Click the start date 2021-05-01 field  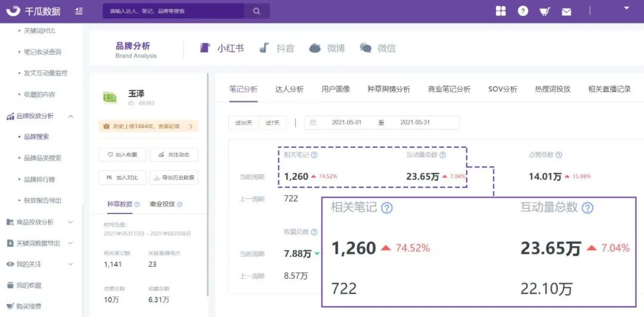[346, 122]
